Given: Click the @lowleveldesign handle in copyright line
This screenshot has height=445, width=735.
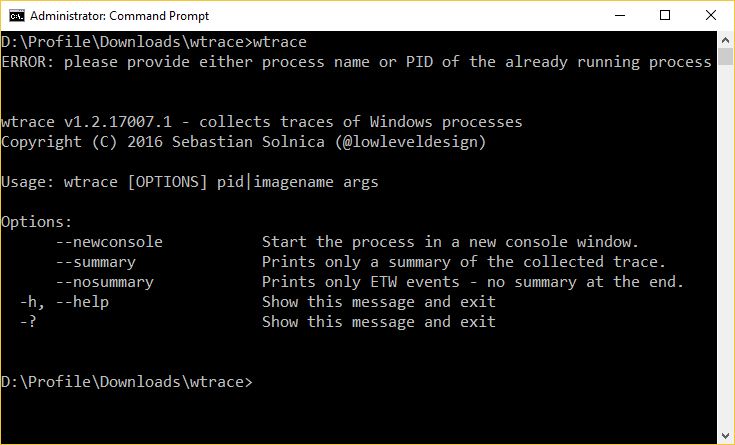Looking at the screenshot, I should (410, 142).
